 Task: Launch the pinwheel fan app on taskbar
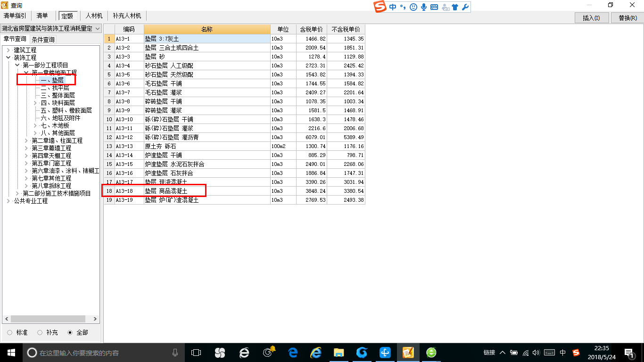(220, 353)
